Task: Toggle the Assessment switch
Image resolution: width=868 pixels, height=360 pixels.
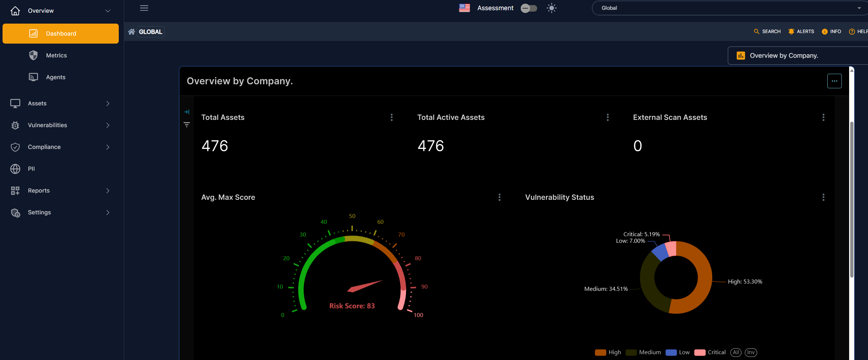Action: [529, 8]
